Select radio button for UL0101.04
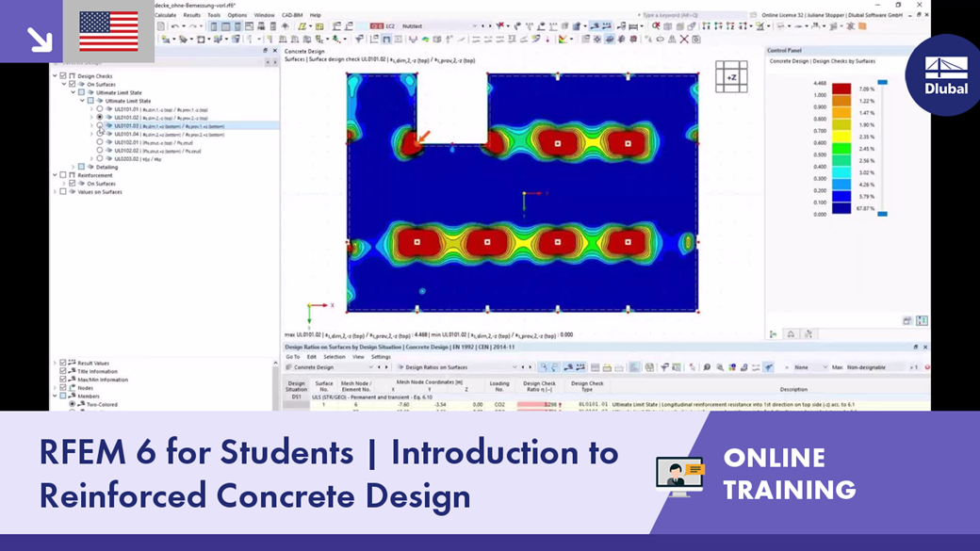This screenshot has height=551, width=980. coord(99,134)
